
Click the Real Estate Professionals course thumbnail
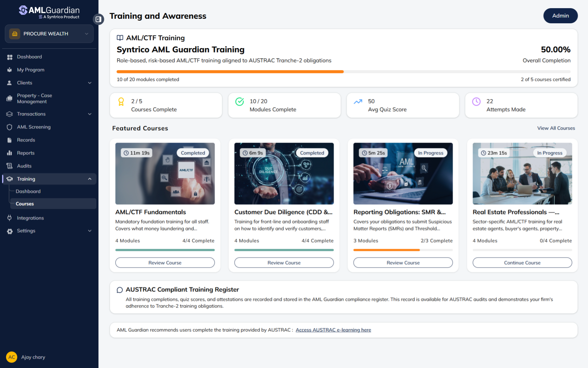pyautogui.click(x=522, y=174)
